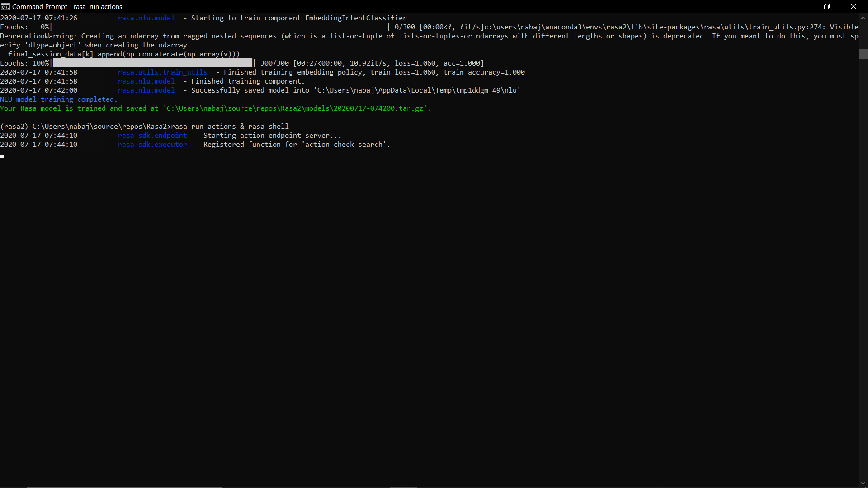Click the saved model path '20200717-074200.tar.gz'
This screenshot has width=868, height=488.
pyautogui.click(x=378, y=108)
